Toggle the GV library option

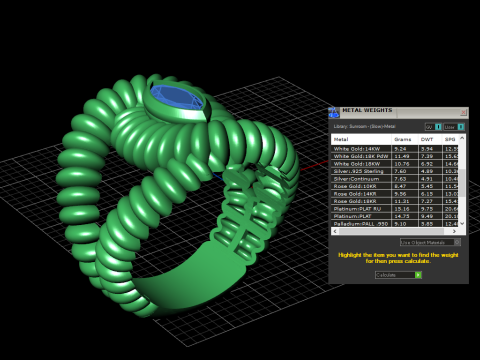[433, 127]
